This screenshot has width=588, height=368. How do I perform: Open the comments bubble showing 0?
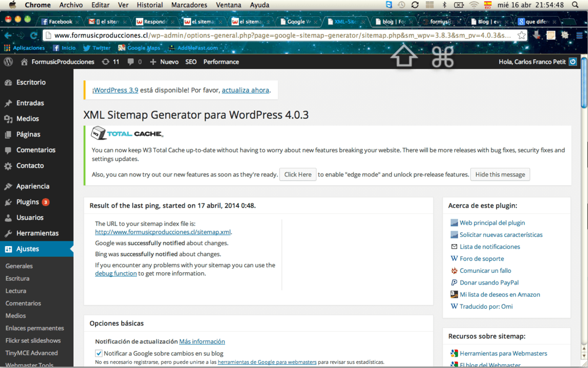(134, 62)
